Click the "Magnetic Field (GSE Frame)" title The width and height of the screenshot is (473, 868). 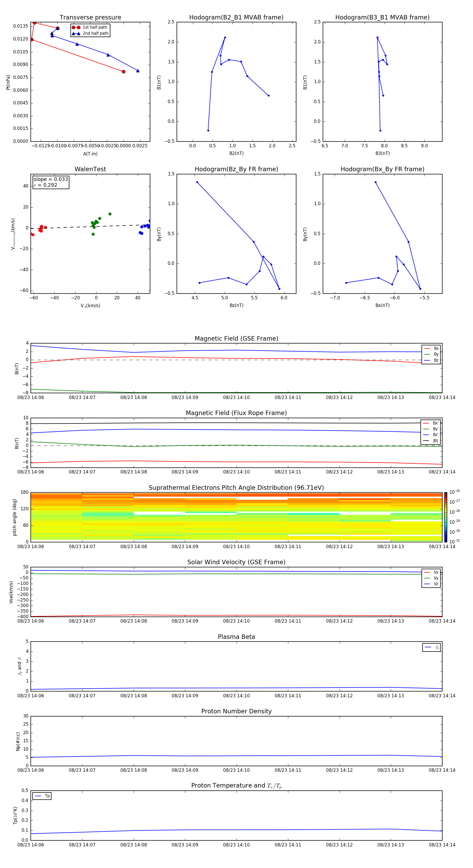pos(236,339)
